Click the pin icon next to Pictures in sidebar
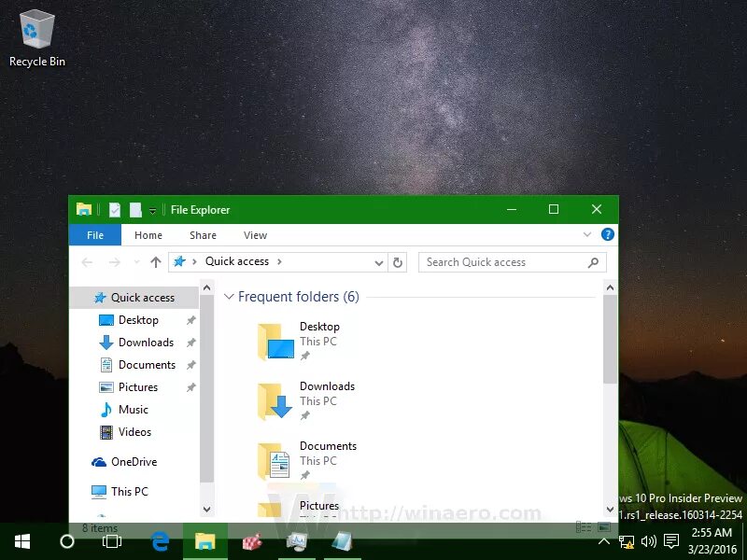747x560 pixels. tap(191, 387)
